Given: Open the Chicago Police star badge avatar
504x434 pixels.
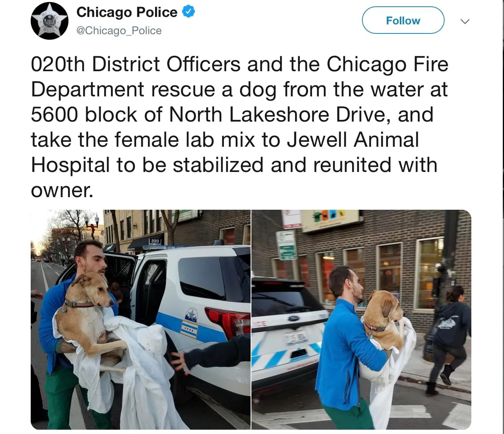Looking at the screenshot, I should click(x=49, y=21).
